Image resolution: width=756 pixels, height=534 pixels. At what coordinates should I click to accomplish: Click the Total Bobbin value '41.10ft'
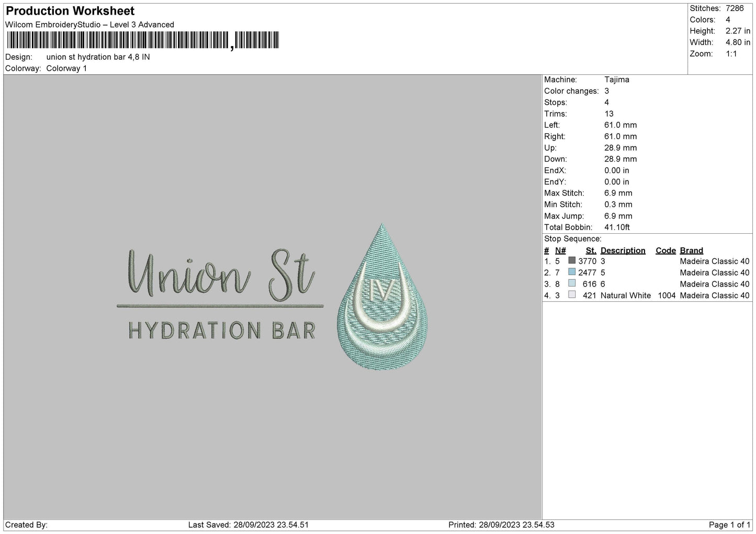click(x=617, y=228)
